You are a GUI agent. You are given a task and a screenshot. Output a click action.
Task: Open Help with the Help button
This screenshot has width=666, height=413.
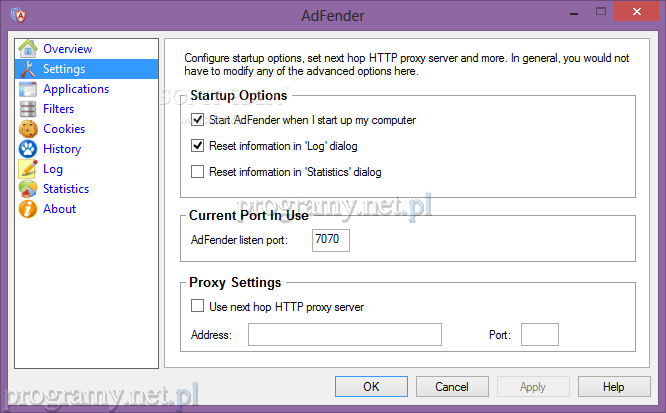pos(613,387)
